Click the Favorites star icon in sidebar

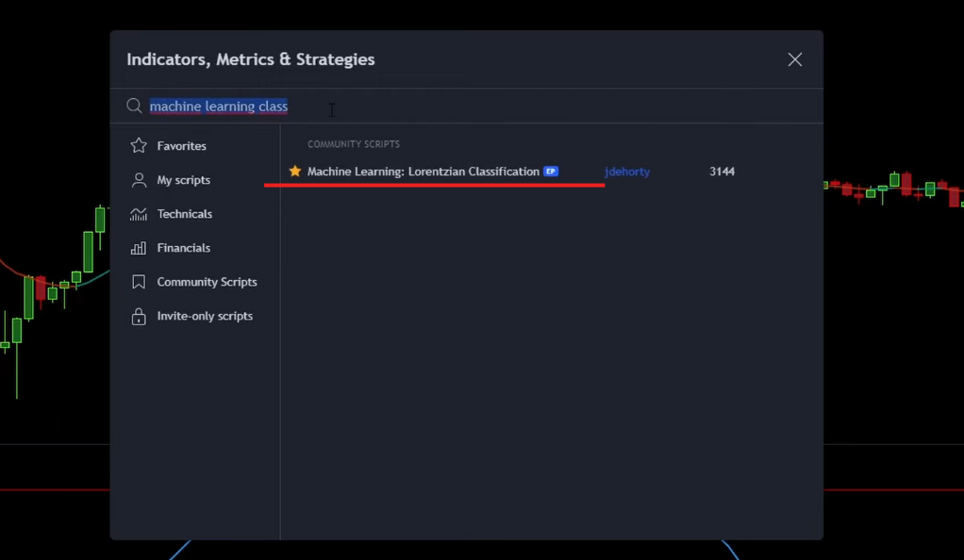point(139,146)
